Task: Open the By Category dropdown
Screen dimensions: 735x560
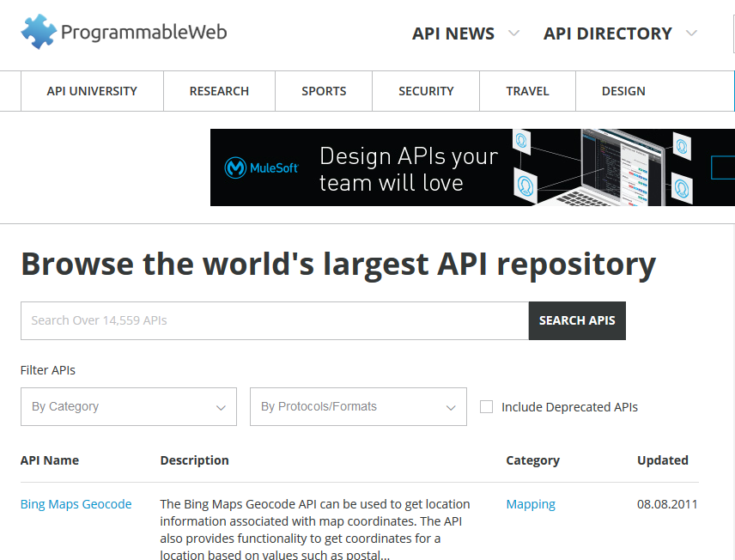Action: 129,406
